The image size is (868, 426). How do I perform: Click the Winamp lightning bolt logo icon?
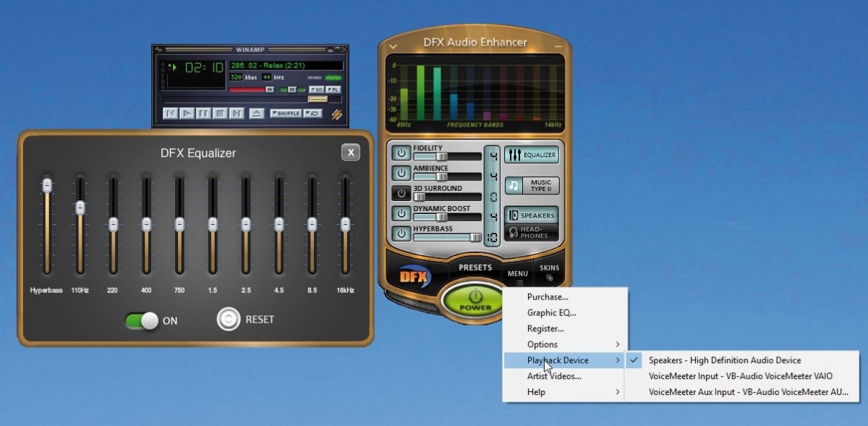[x=337, y=114]
